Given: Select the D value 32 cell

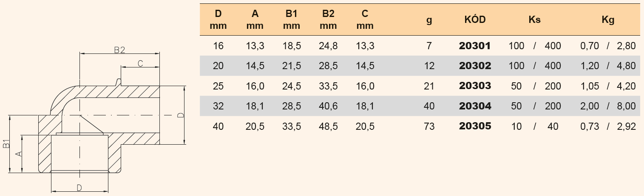Looking at the screenshot, I should [x=218, y=106].
